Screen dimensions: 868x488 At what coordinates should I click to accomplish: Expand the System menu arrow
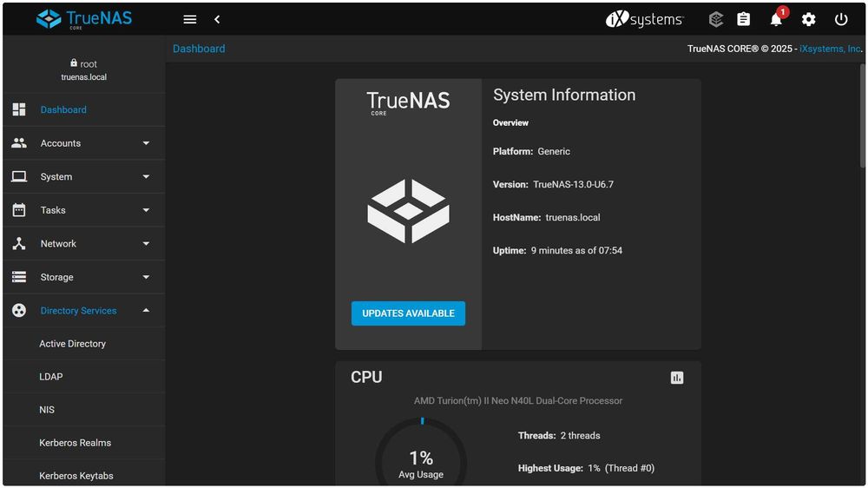click(146, 176)
